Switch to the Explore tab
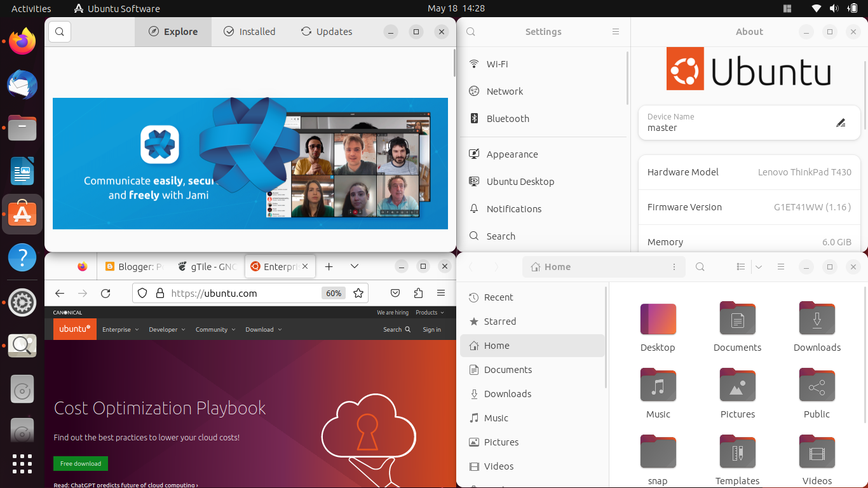This screenshot has width=868, height=488. 173,32
